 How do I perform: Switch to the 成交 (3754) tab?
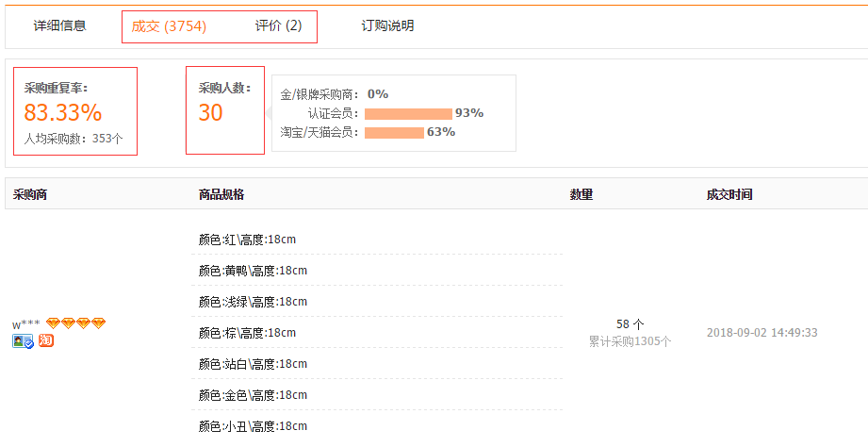tap(169, 25)
